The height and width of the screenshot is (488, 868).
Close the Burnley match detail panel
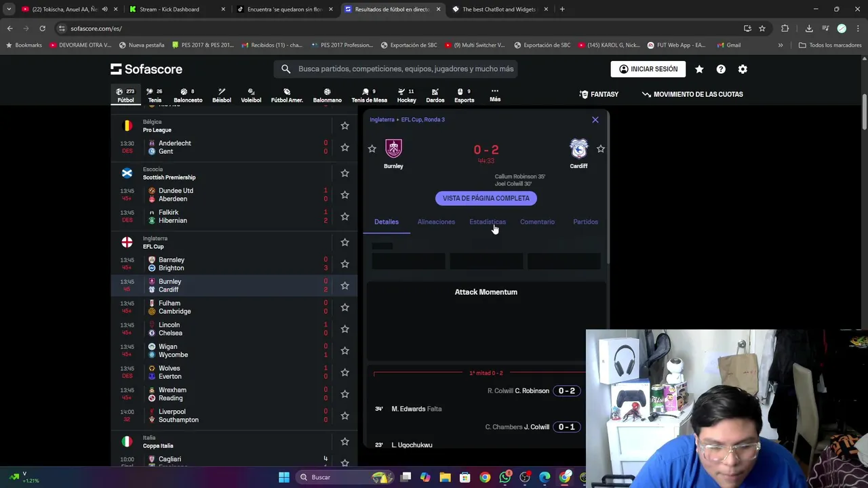click(x=595, y=120)
